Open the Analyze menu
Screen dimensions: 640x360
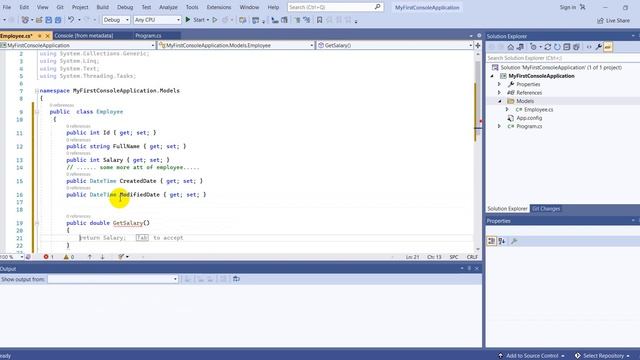click(x=168, y=7)
